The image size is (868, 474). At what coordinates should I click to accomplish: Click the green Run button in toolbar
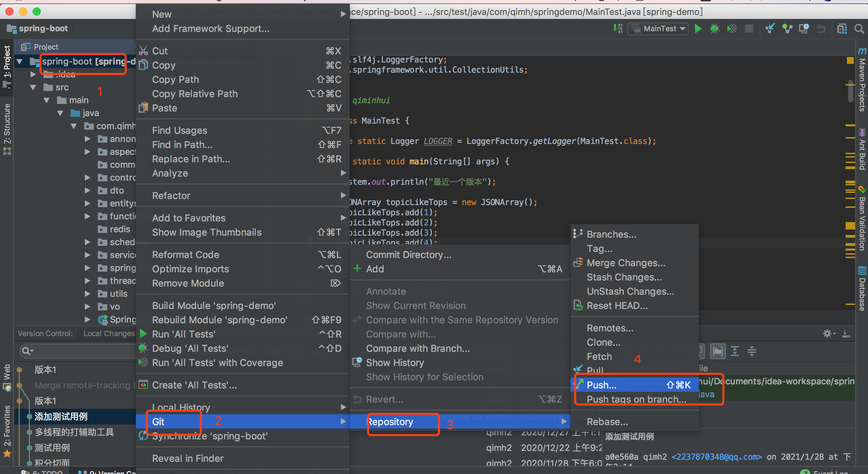(698, 29)
